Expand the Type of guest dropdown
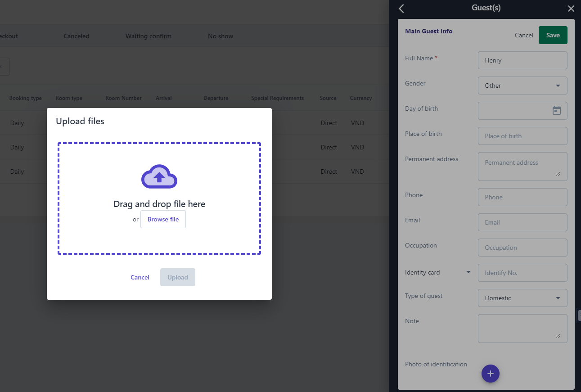This screenshot has height=392, width=581. [522, 298]
